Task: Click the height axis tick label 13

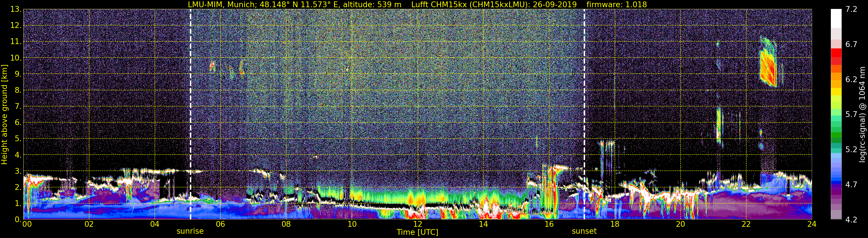Action: point(16,10)
